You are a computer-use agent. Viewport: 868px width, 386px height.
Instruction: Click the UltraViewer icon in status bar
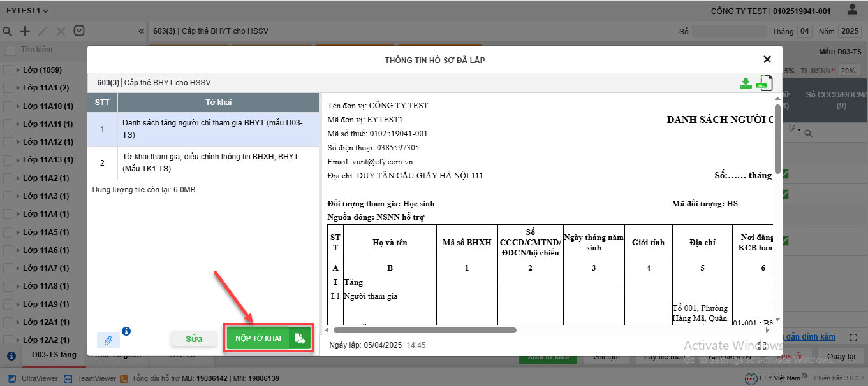pyautogui.click(x=11, y=378)
